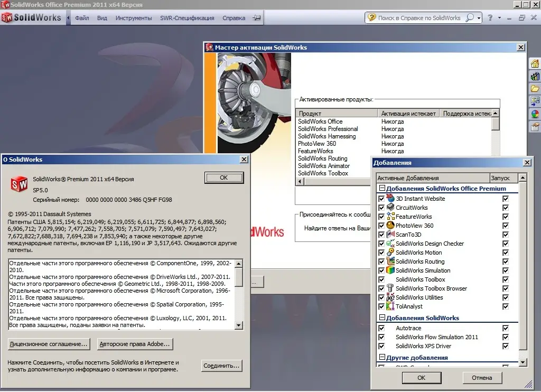Screen dimensions: 541x392
Task: Click OK in the About SolidWorks dialog
Action: click(224, 178)
